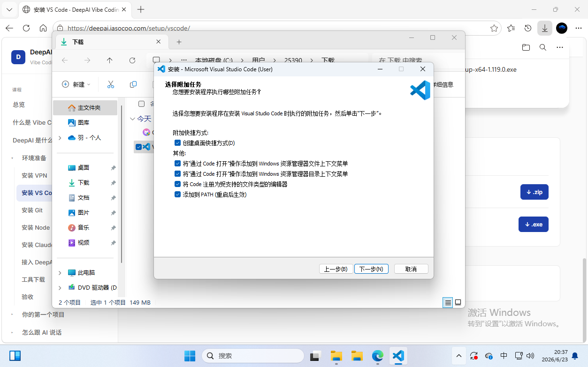Viewport: 588px width, 367px height.
Task: Open a new browser tab
Action: pyautogui.click(x=141, y=9)
